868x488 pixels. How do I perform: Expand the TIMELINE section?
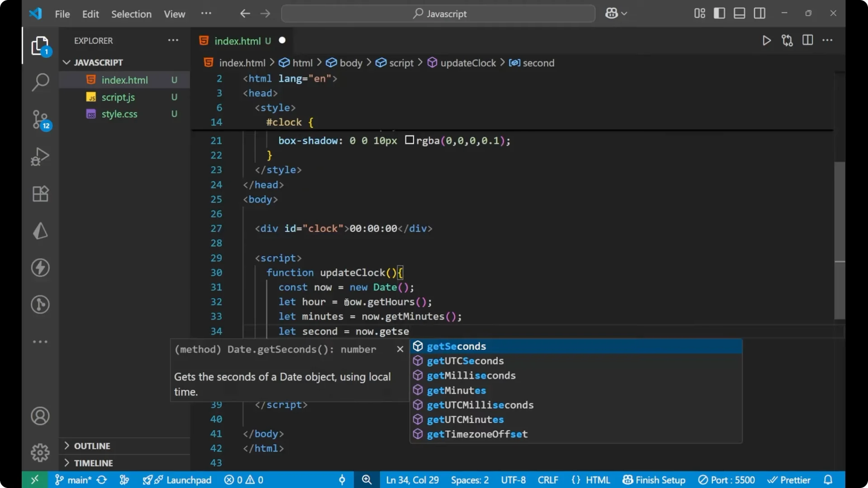pyautogui.click(x=93, y=463)
